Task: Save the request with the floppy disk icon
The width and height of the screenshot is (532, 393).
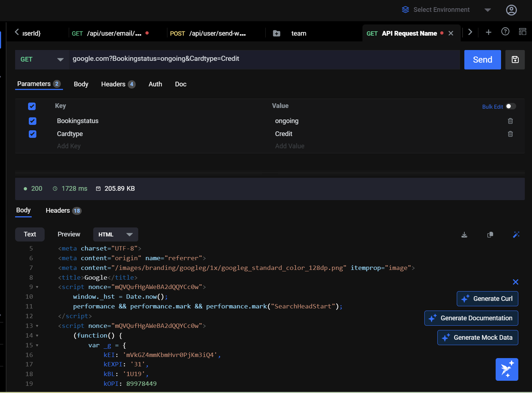Action: coord(515,60)
